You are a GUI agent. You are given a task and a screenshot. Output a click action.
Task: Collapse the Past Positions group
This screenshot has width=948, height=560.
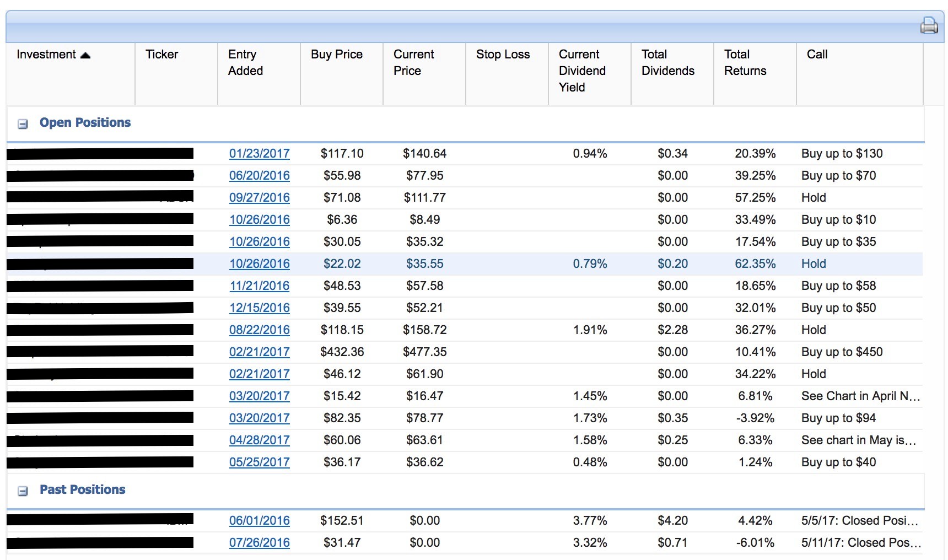pyautogui.click(x=23, y=491)
